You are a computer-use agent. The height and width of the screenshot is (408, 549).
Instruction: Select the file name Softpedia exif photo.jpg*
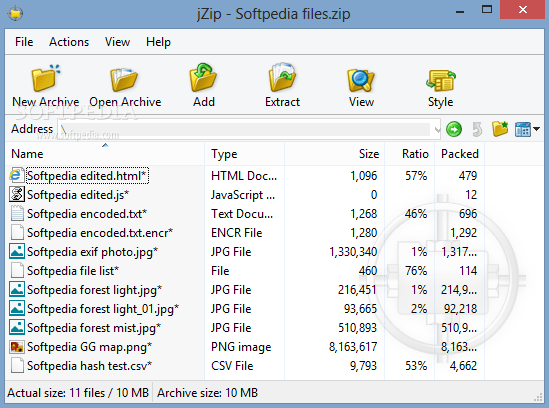[92, 252]
